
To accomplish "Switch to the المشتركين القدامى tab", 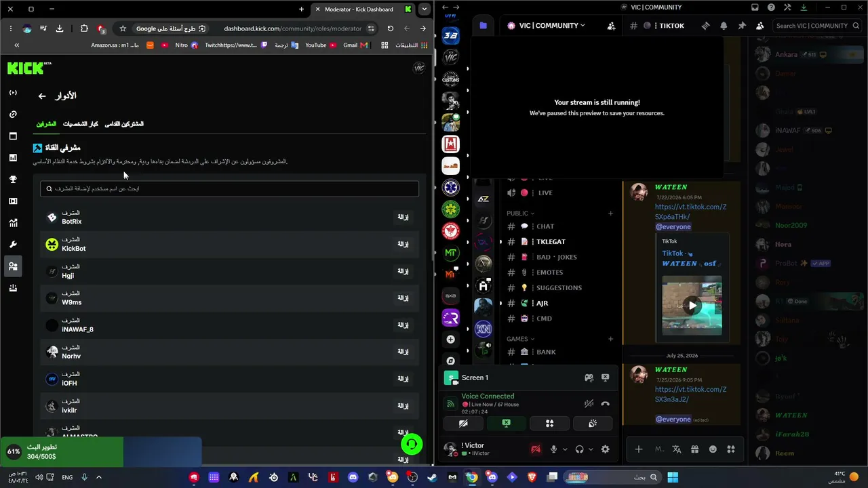I will pos(124,124).
